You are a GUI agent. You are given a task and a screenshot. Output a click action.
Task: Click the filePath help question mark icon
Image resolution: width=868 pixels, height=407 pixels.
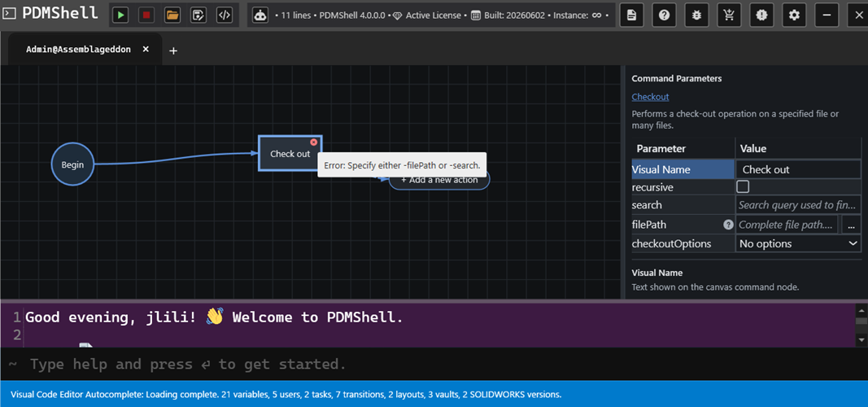click(x=728, y=225)
